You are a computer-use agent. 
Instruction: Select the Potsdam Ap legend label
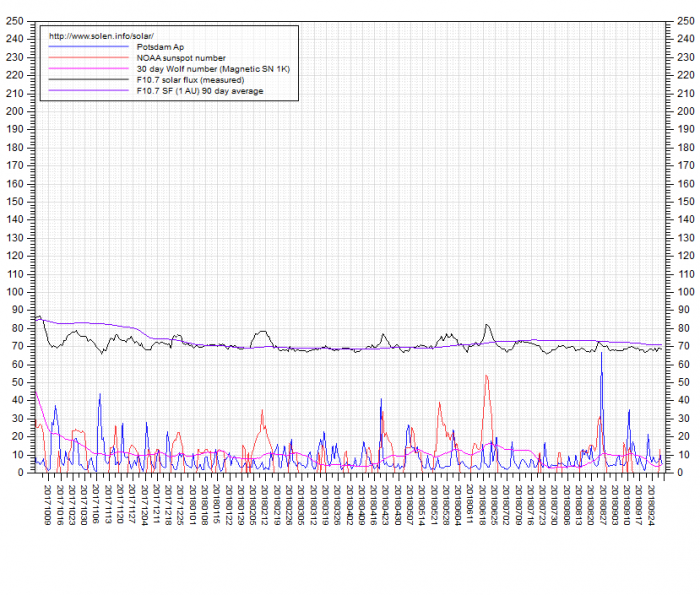coord(156,47)
